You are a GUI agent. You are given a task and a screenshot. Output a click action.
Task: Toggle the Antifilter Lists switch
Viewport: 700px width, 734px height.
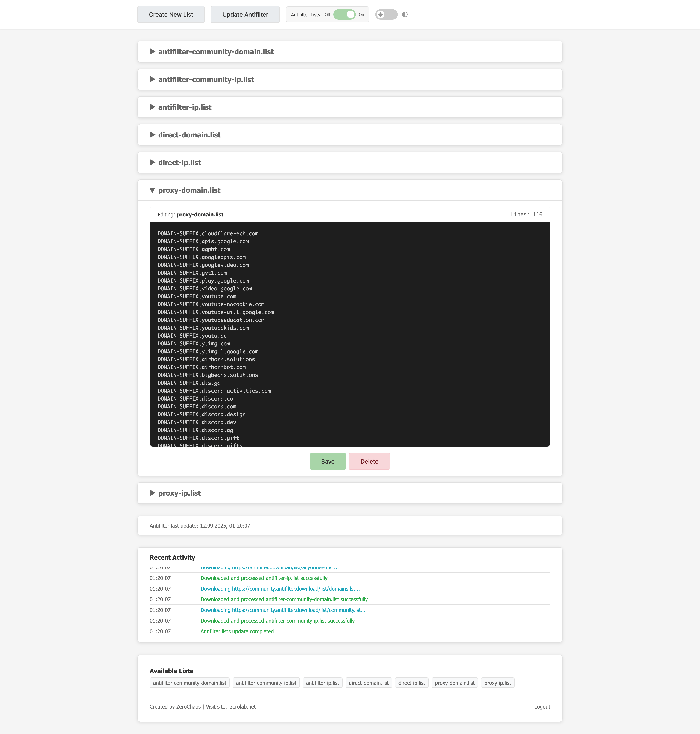(x=344, y=15)
